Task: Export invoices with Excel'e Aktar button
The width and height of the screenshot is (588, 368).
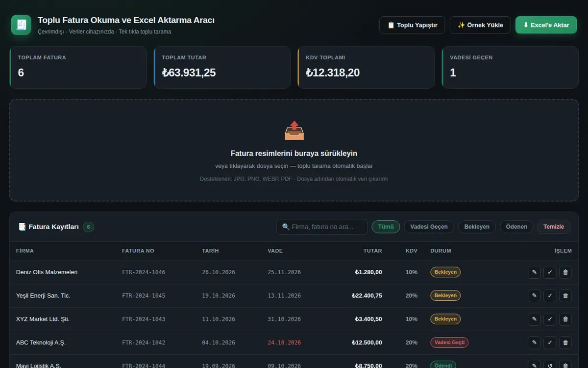Action: (546, 25)
